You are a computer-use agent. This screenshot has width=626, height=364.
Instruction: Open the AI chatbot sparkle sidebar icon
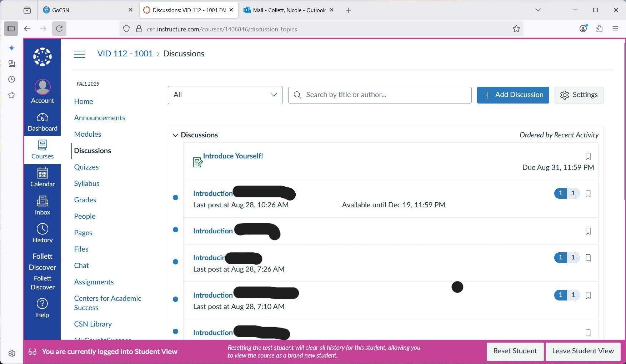tap(12, 48)
